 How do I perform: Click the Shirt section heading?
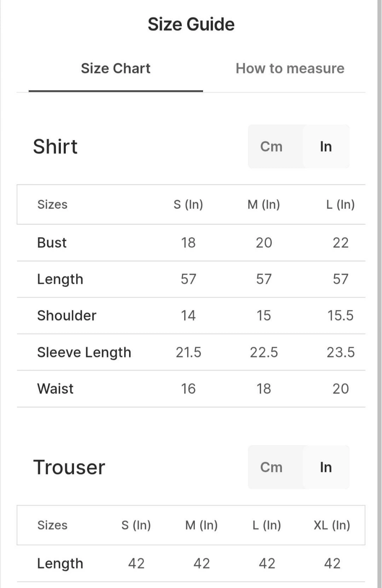pos(55,147)
